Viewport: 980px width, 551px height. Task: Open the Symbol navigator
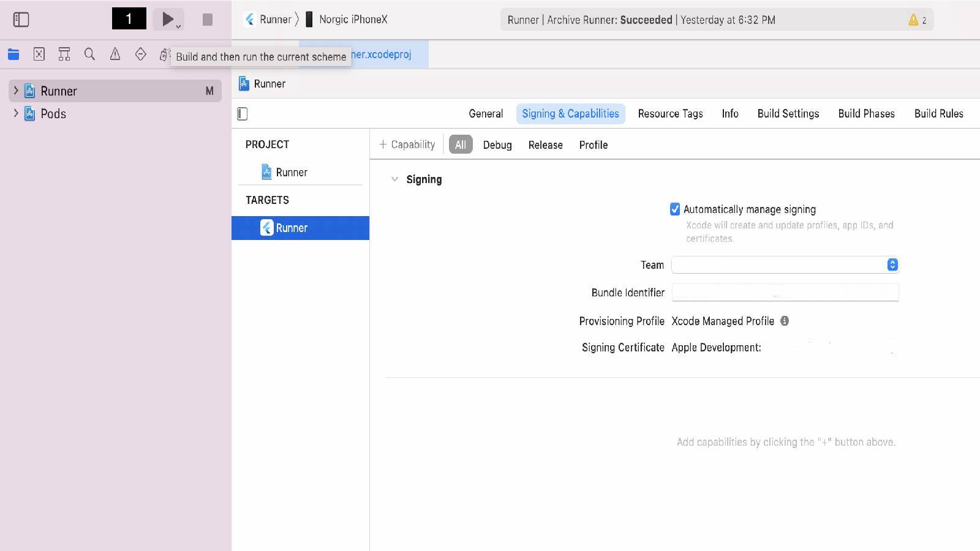coord(64,54)
